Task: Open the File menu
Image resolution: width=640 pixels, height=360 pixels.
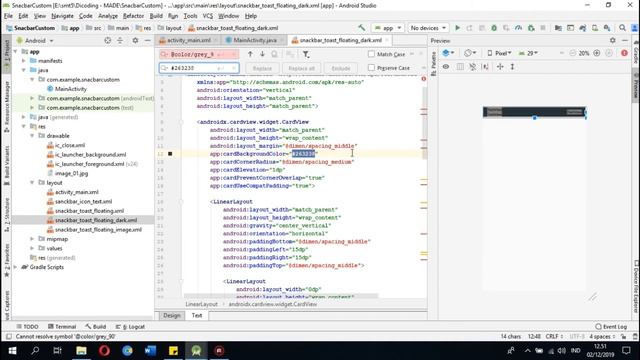Action: click(x=8, y=16)
